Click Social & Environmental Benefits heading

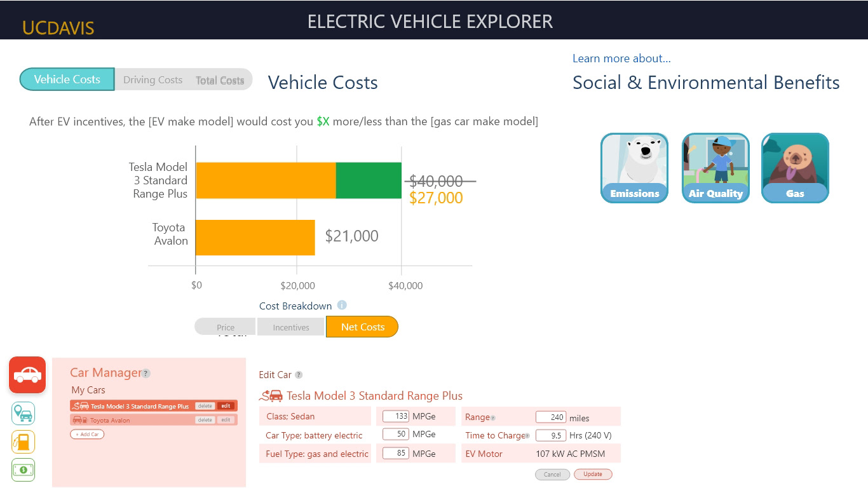point(706,83)
